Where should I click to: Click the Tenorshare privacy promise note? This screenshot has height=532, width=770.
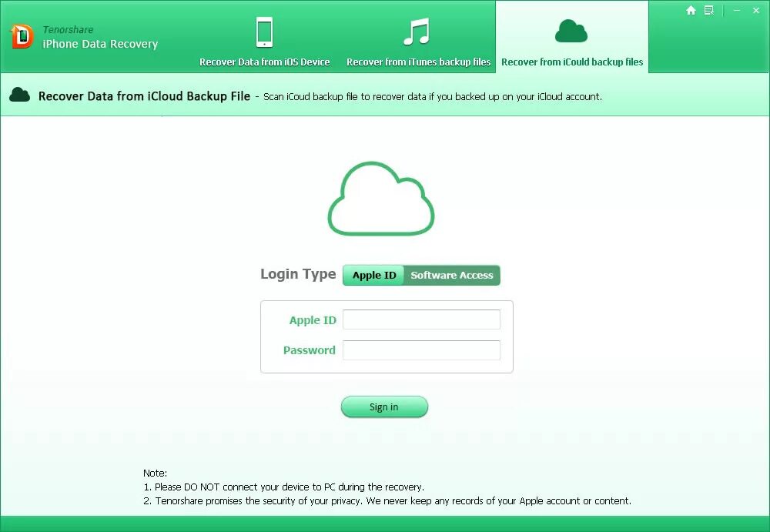(x=387, y=500)
